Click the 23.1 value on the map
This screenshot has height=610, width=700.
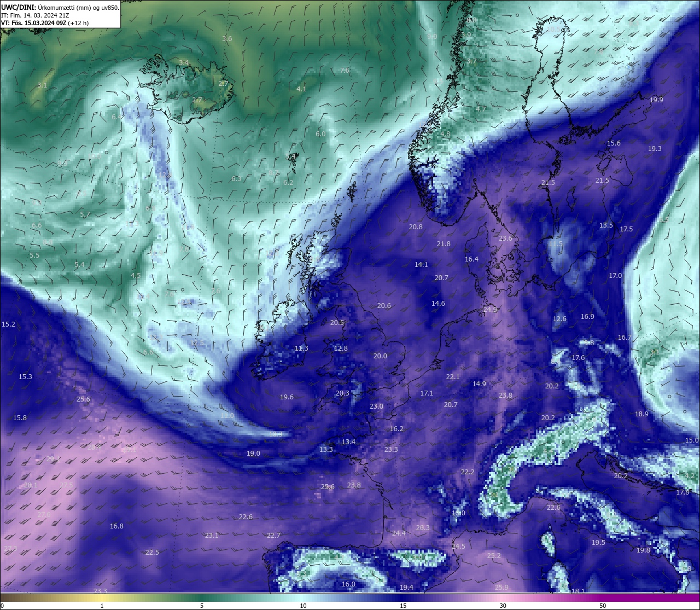tap(212, 536)
